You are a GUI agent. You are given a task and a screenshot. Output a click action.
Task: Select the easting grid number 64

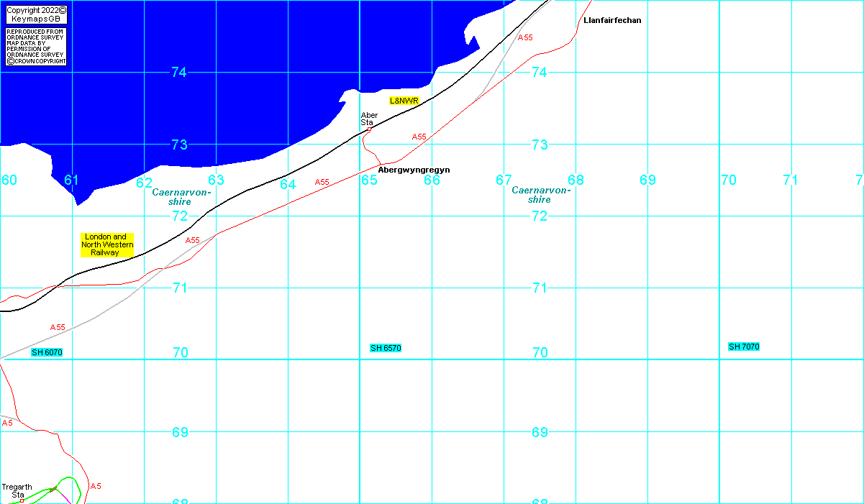(288, 185)
